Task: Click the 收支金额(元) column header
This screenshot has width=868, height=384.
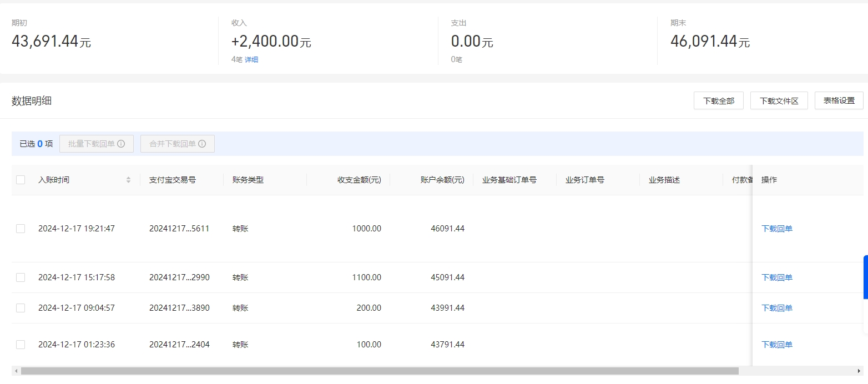Action: 359,180
